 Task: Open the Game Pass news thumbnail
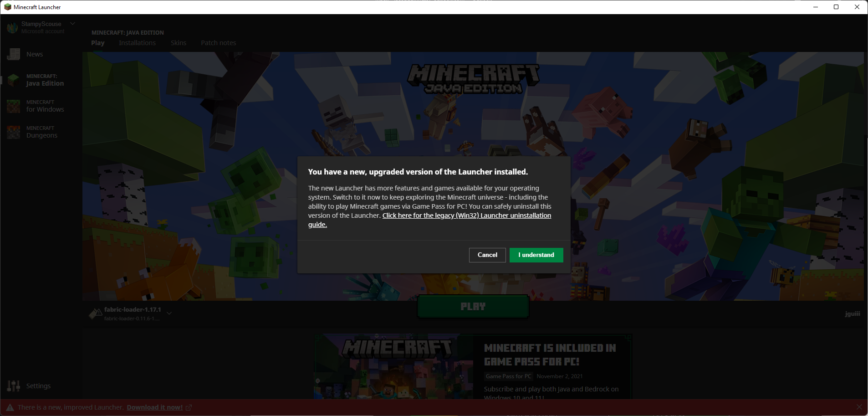[394, 367]
